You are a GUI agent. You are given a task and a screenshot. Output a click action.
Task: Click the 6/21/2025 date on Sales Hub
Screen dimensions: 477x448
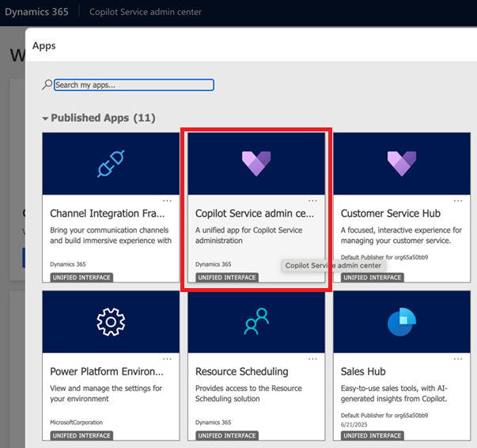354,424
